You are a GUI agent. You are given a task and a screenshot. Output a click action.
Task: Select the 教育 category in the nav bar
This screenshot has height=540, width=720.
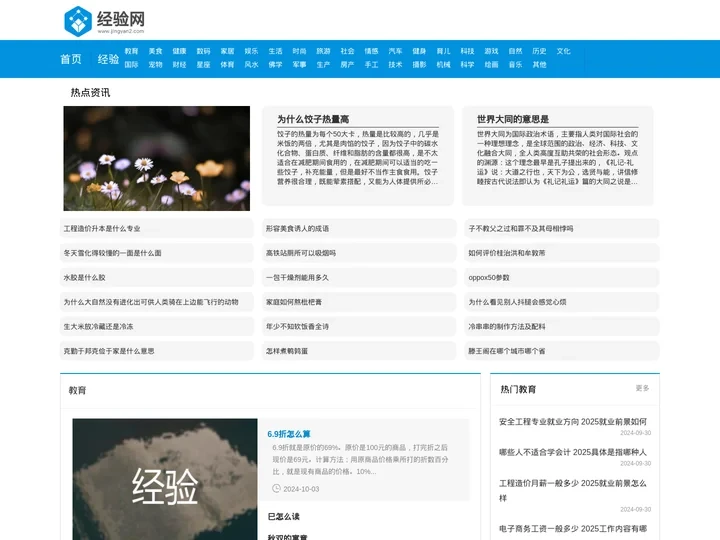pyautogui.click(x=131, y=51)
